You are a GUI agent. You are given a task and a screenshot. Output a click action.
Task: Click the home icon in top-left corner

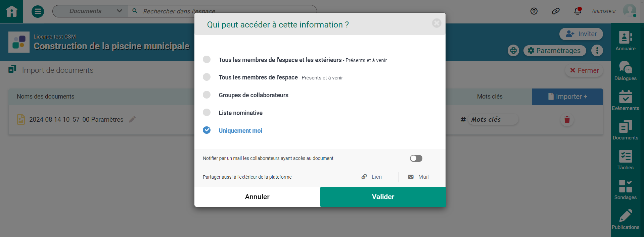(x=11, y=11)
